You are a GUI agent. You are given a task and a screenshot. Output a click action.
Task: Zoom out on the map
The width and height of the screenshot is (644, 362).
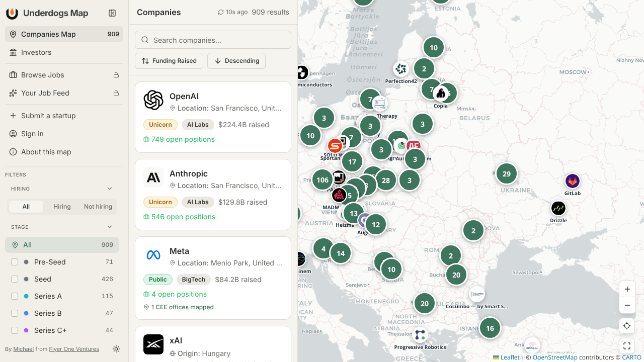point(627,305)
